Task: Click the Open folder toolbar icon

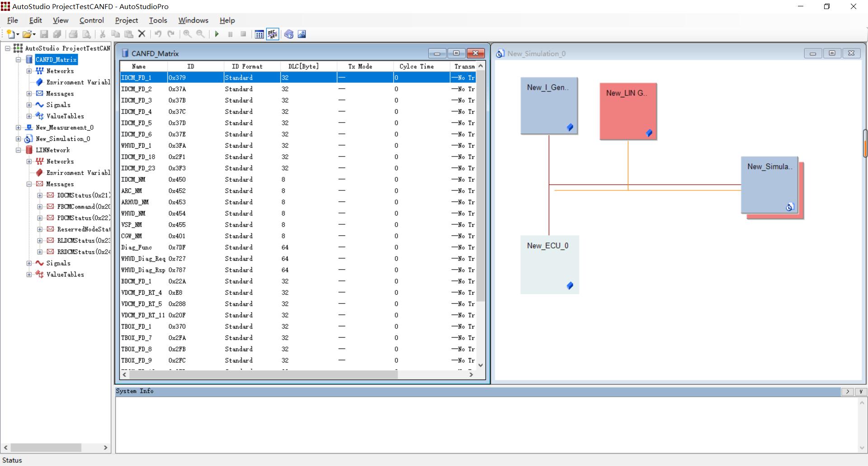Action: 27,34
